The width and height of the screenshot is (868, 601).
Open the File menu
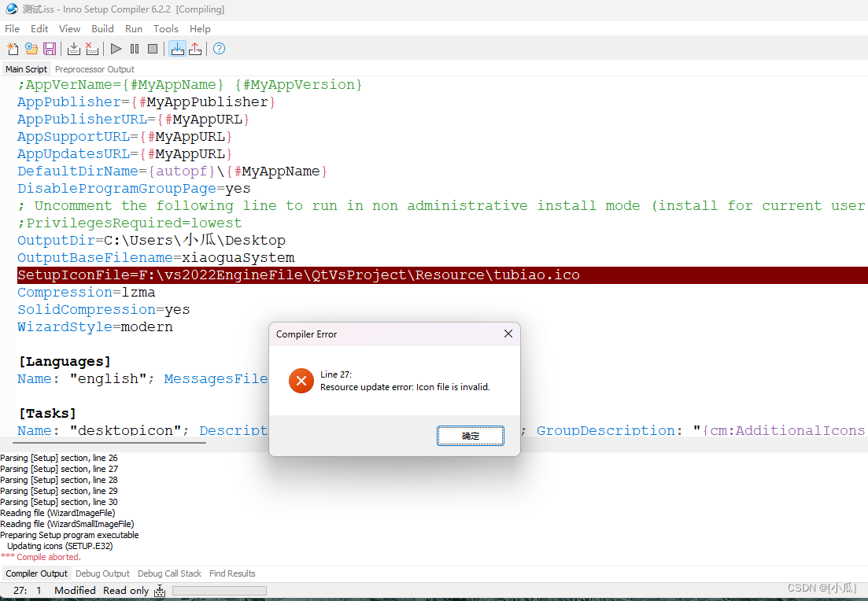click(x=12, y=29)
